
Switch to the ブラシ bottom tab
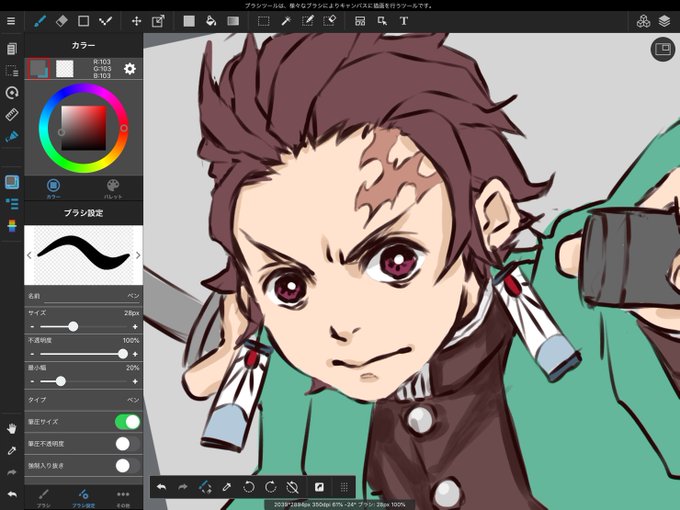pyautogui.click(x=43, y=498)
